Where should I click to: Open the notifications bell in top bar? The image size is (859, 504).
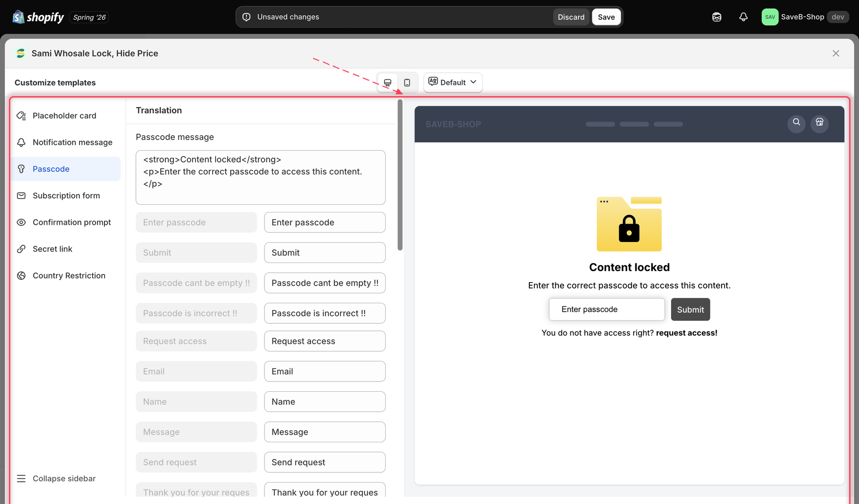[743, 17]
